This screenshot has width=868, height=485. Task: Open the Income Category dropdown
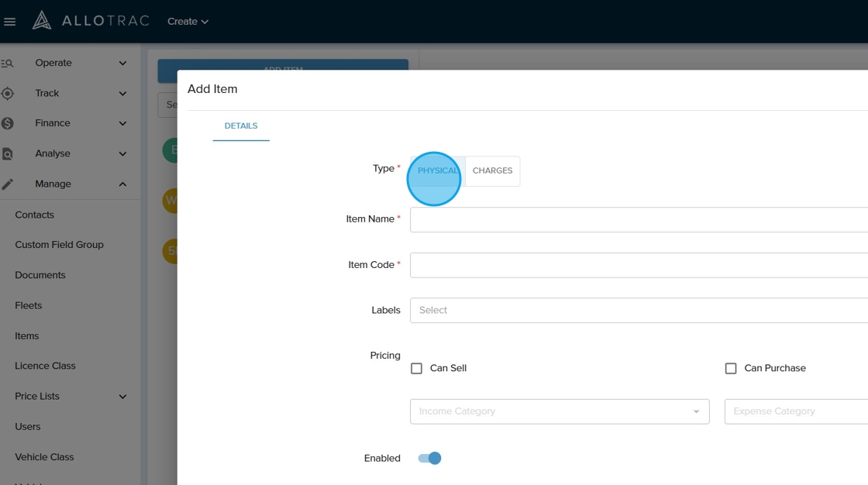(559, 411)
